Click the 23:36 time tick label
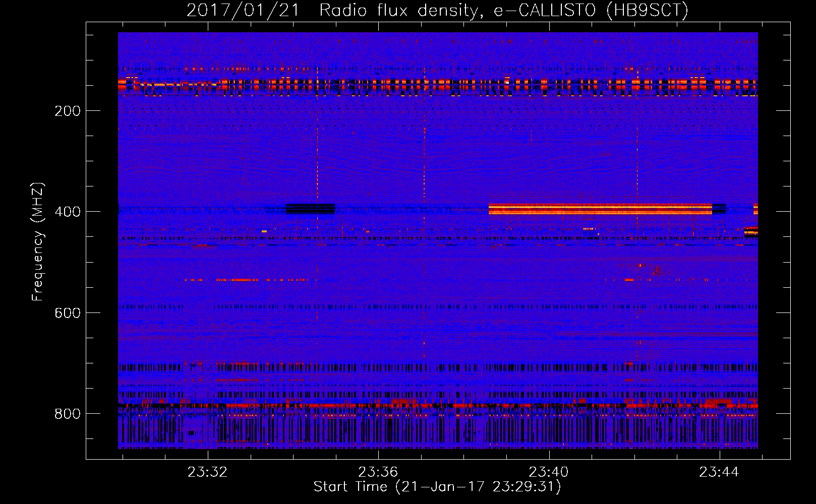 [x=378, y=472]
